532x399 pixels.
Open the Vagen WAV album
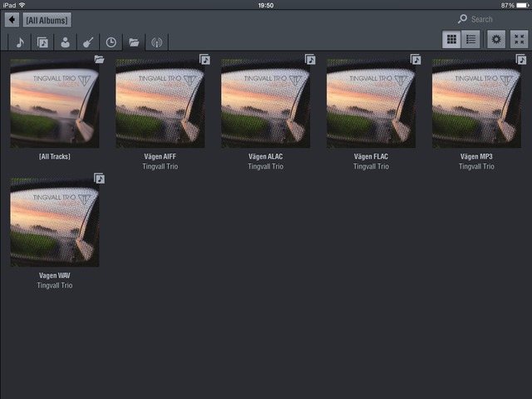click(55, 222)
